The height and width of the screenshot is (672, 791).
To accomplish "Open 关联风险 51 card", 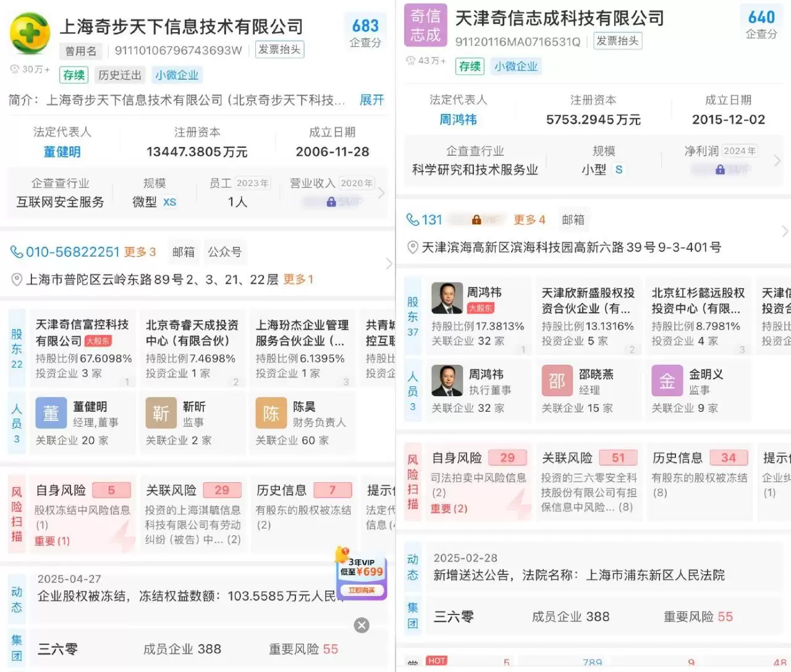I will [x=588, y=482].
